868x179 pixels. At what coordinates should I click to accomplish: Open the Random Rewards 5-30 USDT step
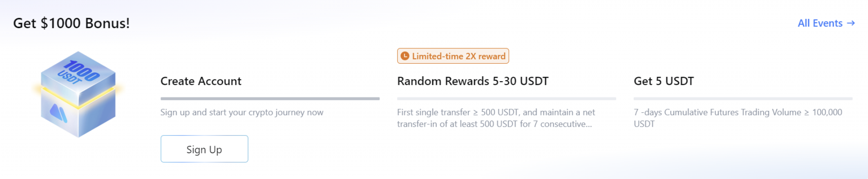click(473, 81)
